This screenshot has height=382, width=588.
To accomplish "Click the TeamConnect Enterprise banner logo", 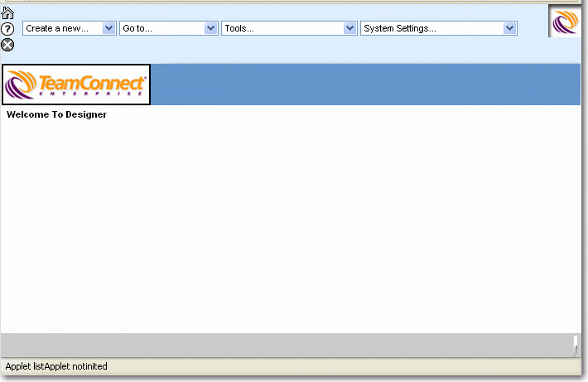I will click(x=76, y=85).
